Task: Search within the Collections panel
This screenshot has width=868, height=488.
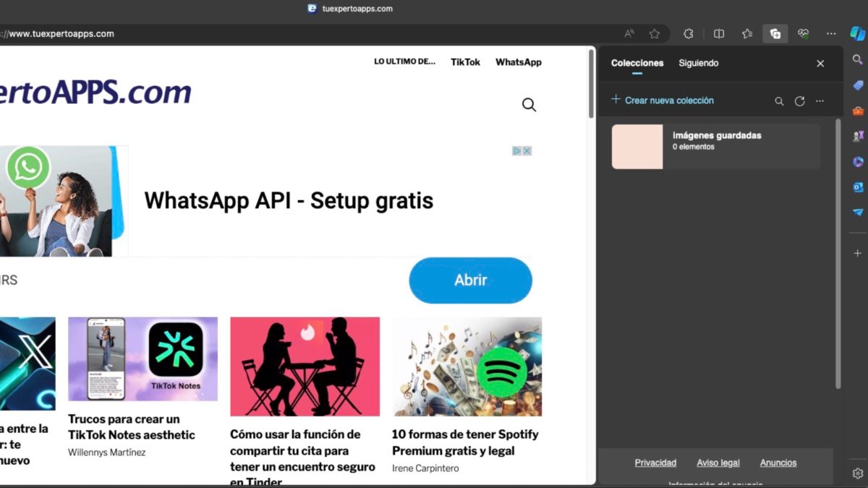Action: 779,101
